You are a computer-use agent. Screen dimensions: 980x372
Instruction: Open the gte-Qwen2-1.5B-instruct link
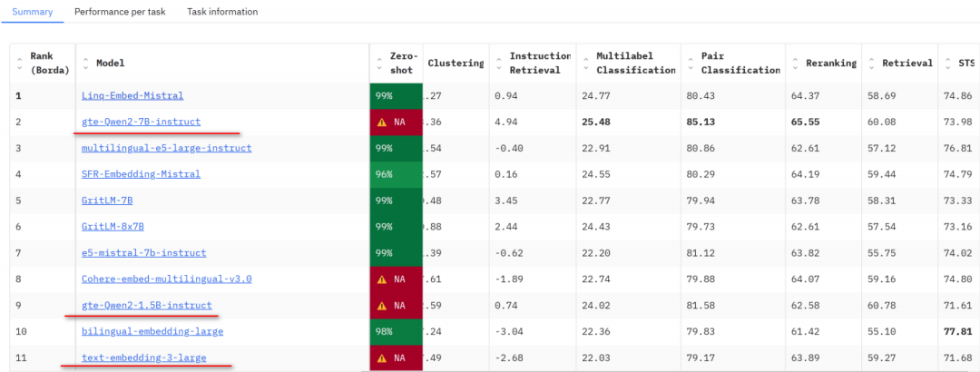click(147, 305)
